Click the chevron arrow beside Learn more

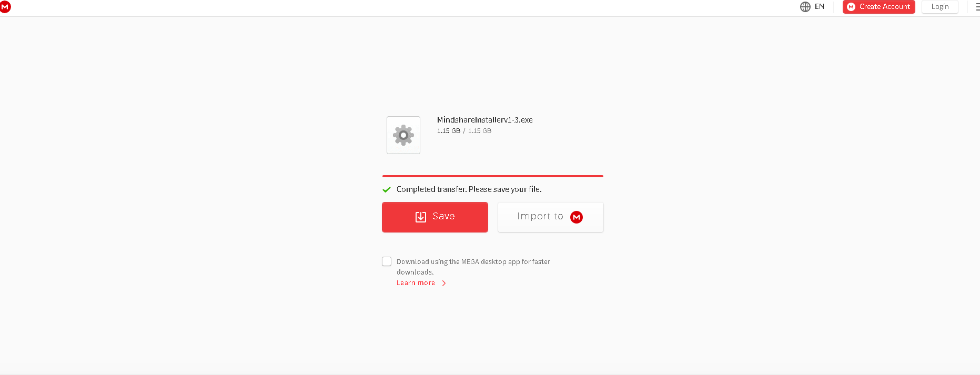tap(444, 283)
